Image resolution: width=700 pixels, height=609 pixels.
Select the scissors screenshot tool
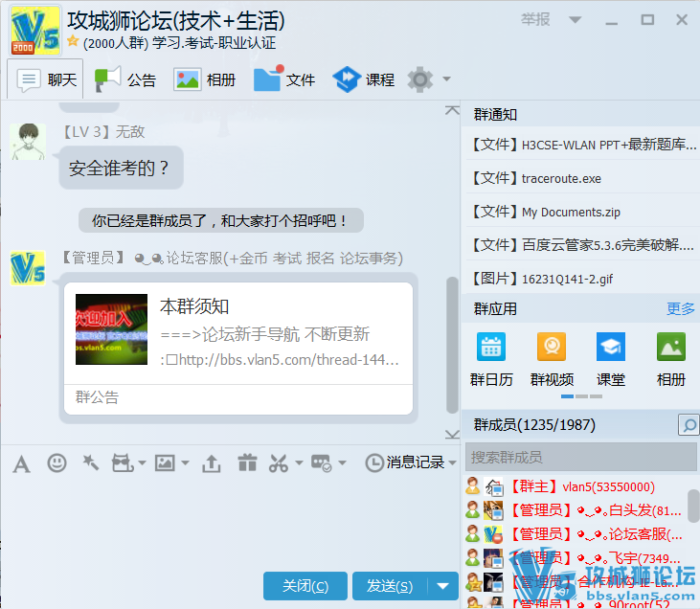click(278, 463)
